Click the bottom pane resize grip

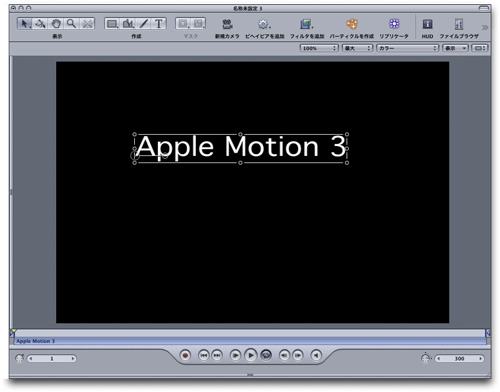pyautogui.click(x=250, y=375)
